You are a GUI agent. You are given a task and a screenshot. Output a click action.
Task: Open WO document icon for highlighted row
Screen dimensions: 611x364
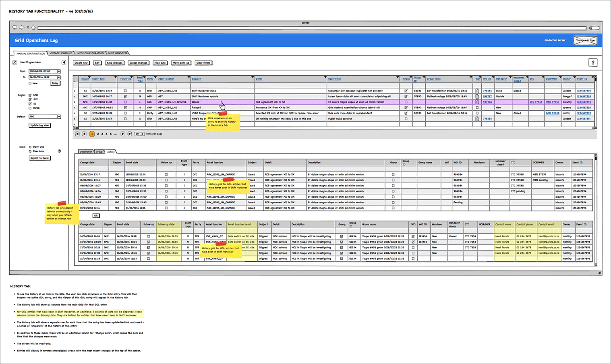pos(477,102)
